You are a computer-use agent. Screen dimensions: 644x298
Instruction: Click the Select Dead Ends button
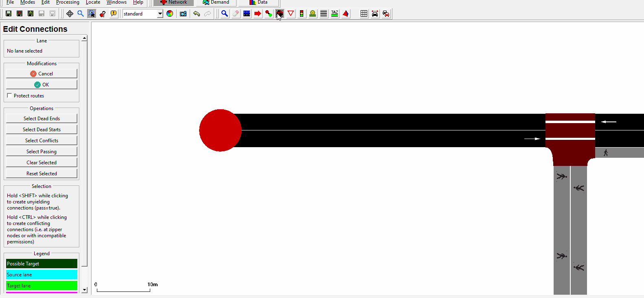42,119
